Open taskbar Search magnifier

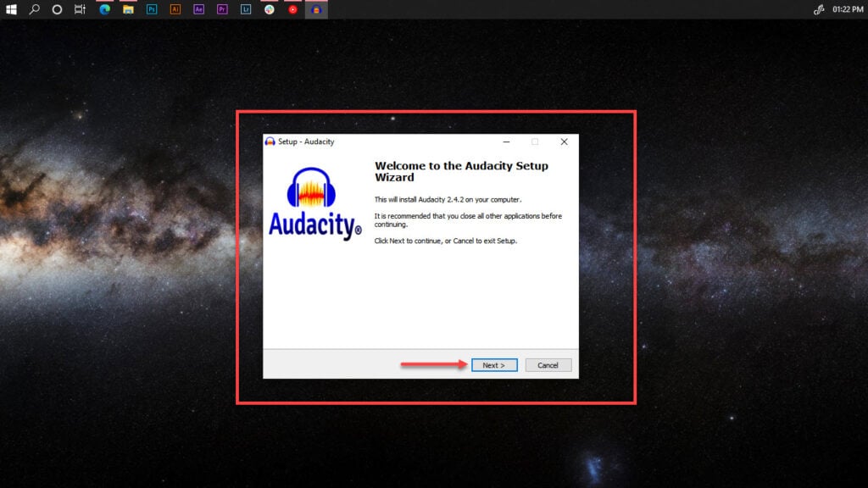click(x=34, y=9)
